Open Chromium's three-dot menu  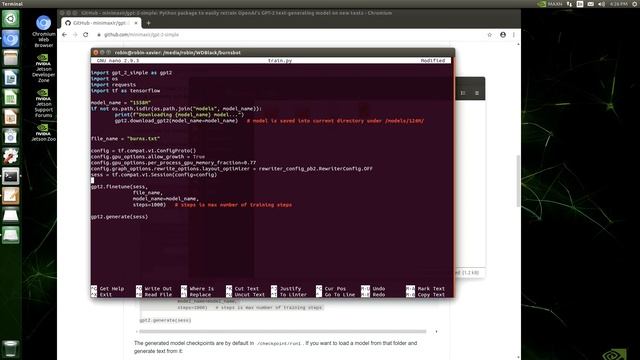pos(513,35)
